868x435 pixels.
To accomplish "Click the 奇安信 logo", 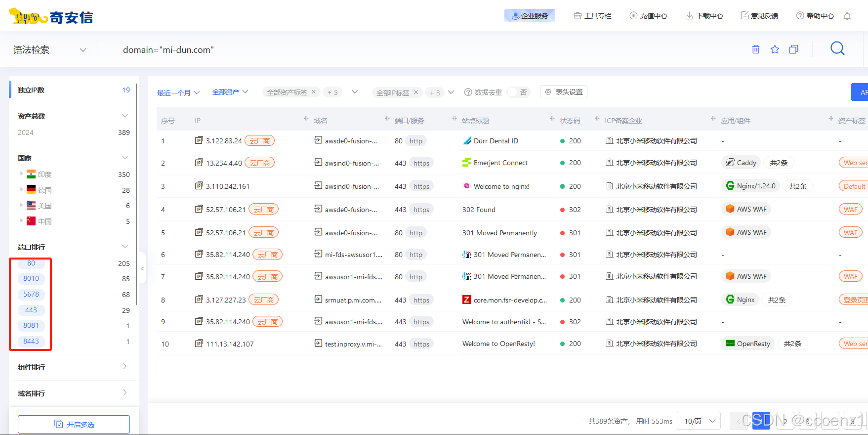I will coord(51,16).
